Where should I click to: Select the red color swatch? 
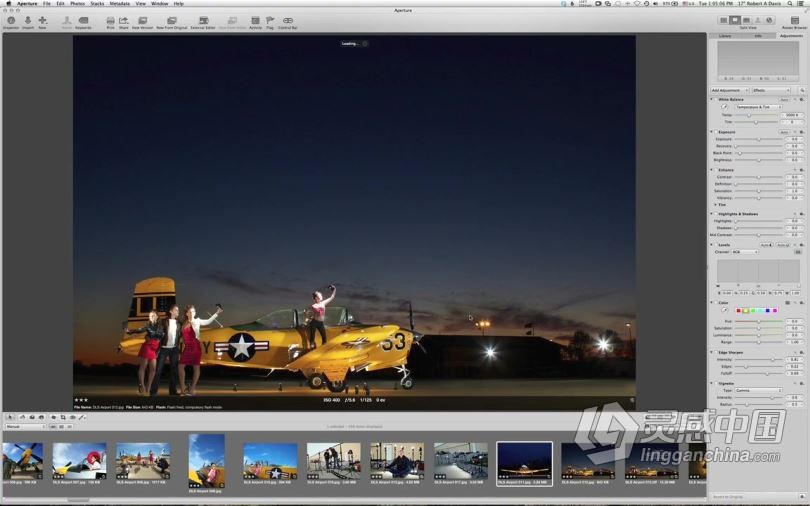point(738,310)
